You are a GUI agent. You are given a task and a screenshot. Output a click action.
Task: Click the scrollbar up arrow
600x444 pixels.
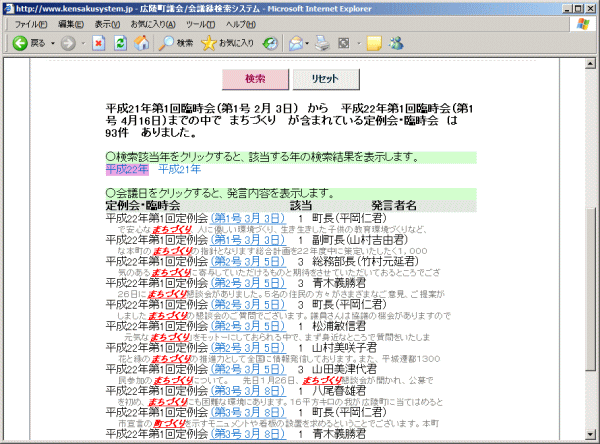click(x=590, y=64)
